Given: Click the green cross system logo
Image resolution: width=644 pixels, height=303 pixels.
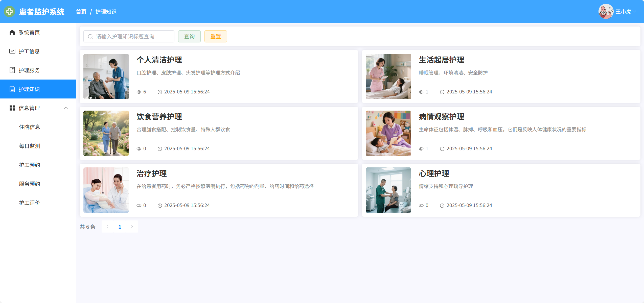Looking at the screenshot, I should (9, 12).
